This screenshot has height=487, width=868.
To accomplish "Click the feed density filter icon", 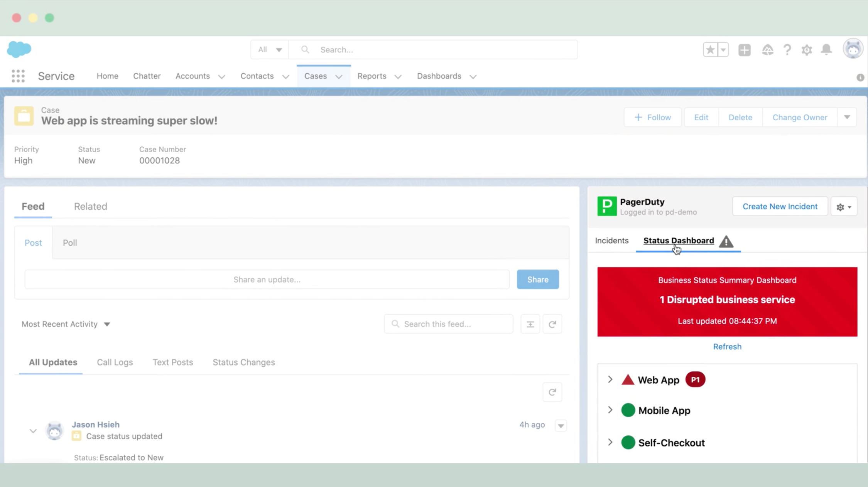I will (x=530, y=324).
